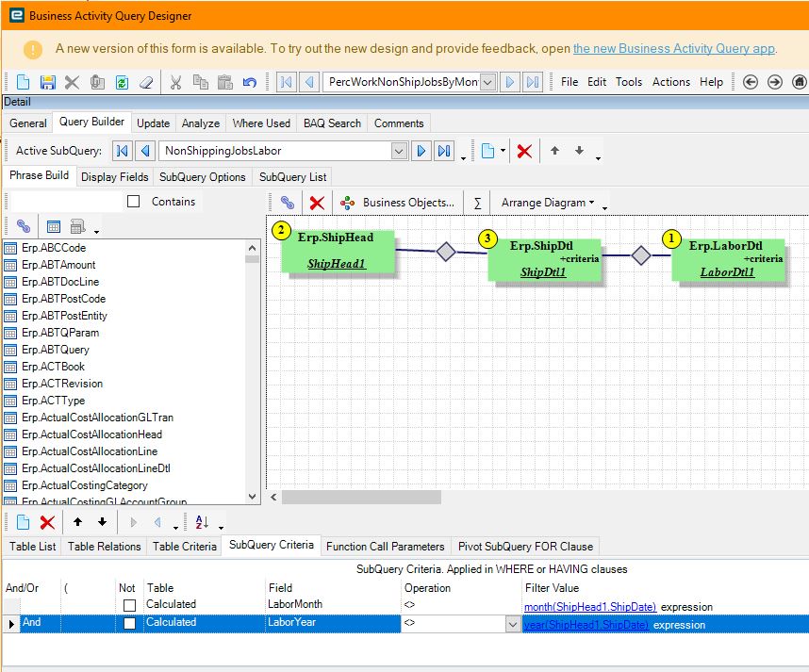Open the Arrange Diagram dropdown
809x672 pixels.
(548, 203)
